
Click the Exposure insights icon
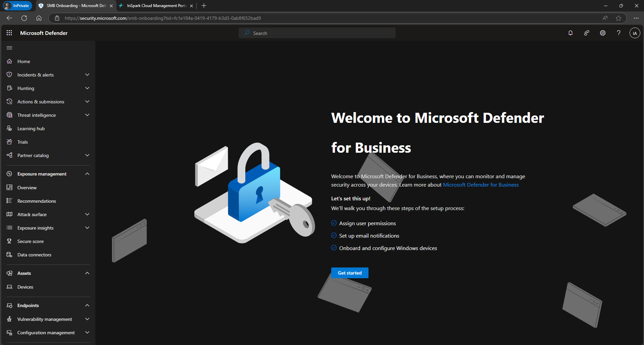click(9, 228)
